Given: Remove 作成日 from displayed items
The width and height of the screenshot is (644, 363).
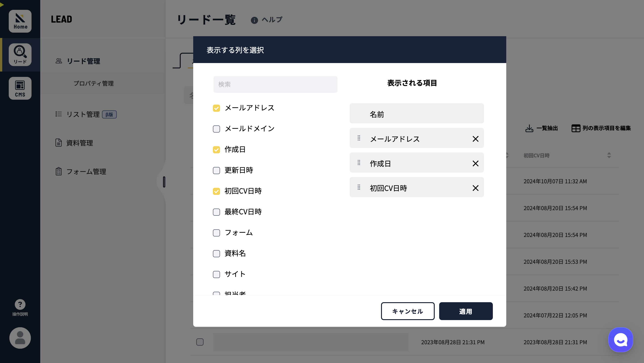Looking at the screenshot, I should (475, 163).
